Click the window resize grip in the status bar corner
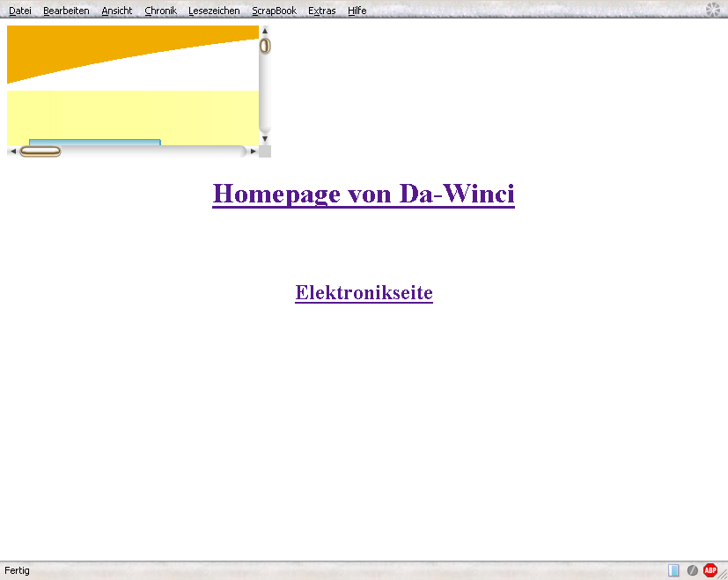The height and width of the screenshot is (580, 728). pos(724,575)
